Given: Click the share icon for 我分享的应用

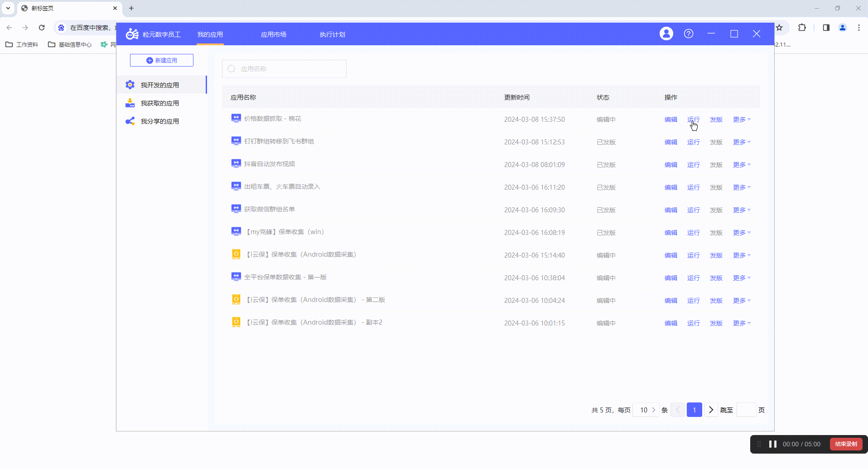Looking at the screenshot, I should [x=130, y=121].
